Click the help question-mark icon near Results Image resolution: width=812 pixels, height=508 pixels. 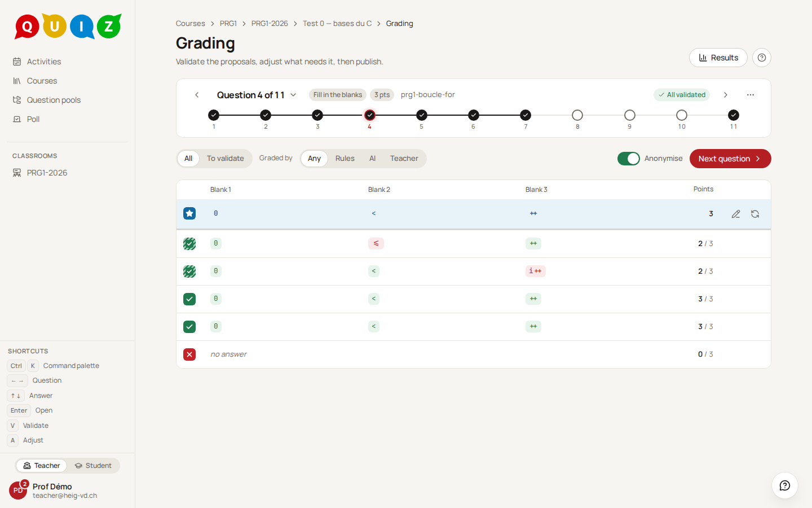tap(762, 58)
